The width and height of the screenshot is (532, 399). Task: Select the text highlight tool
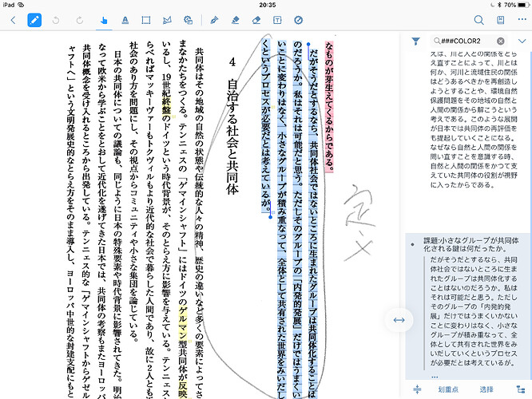tap(125, 20)
